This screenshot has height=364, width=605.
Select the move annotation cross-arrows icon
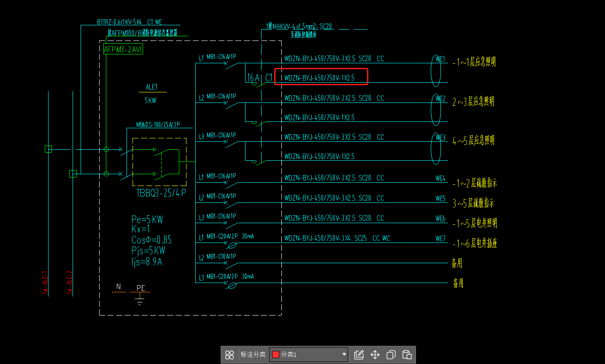375,355
